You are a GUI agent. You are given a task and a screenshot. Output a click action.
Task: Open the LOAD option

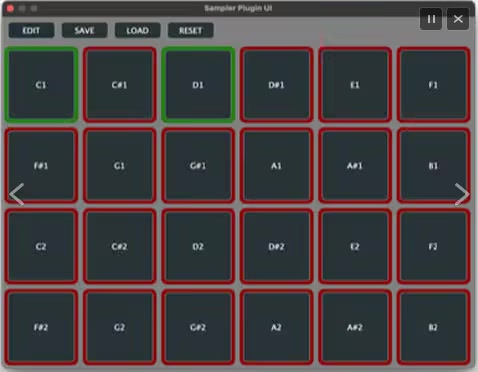coord(137,31)
